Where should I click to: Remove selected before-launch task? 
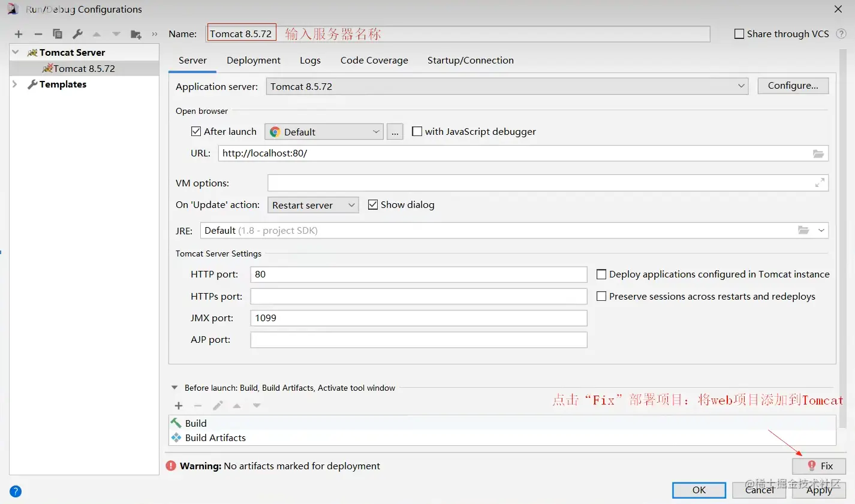[198, 406]
